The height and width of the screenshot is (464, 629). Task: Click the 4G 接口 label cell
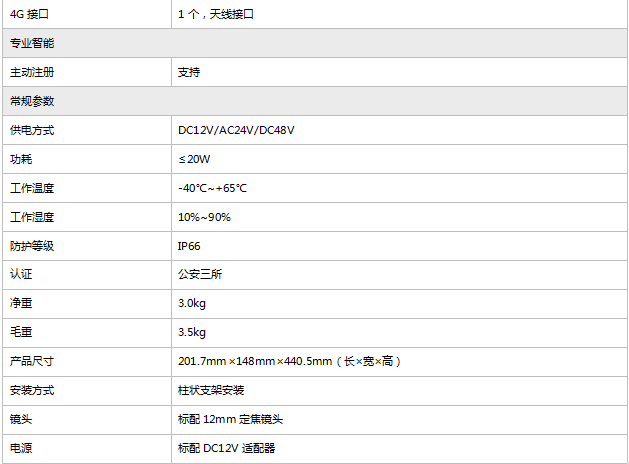[30, 15]
